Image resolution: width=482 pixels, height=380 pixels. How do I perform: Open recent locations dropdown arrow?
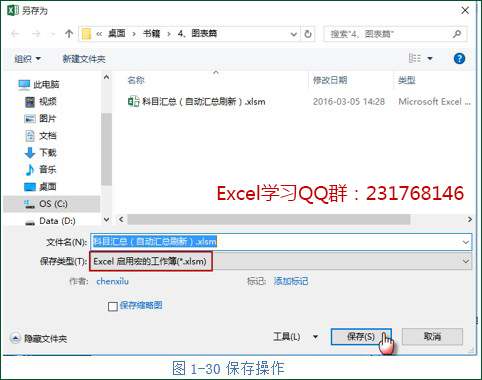point(52,34)
